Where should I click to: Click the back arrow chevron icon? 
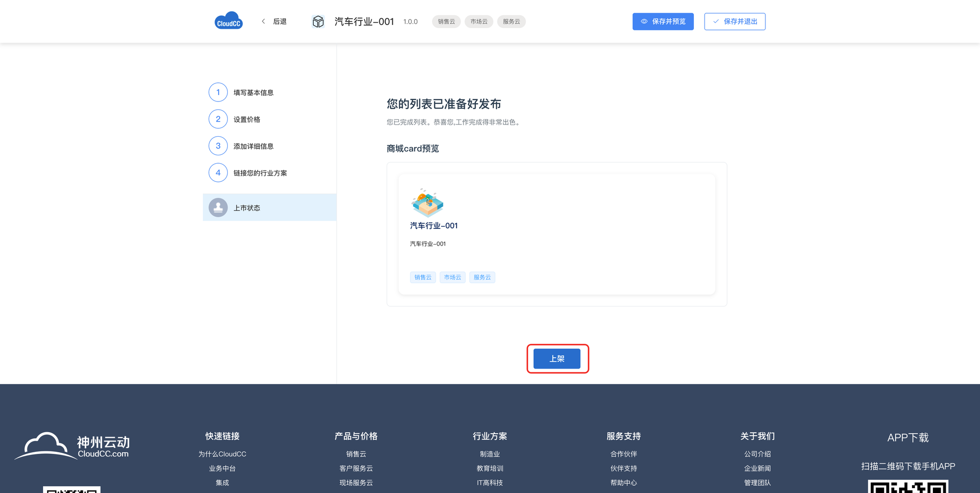click(263, 22)
